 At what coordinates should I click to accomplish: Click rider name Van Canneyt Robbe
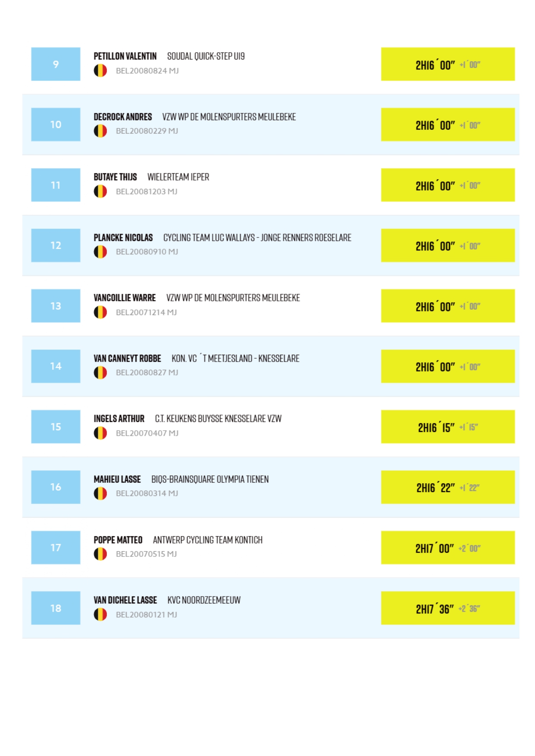[x=127, y=359]
